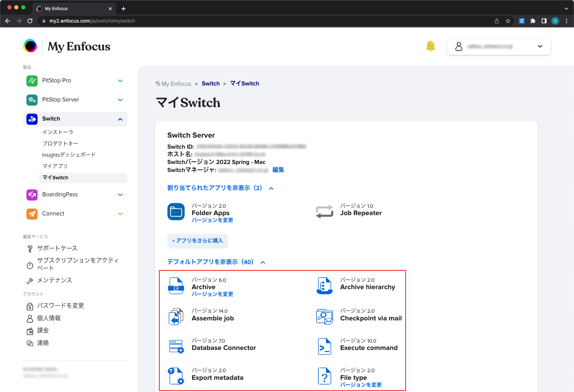The height and width of the screenshot is (392, 574).
Task: Click the browser address bar URL
Action: 92,21
